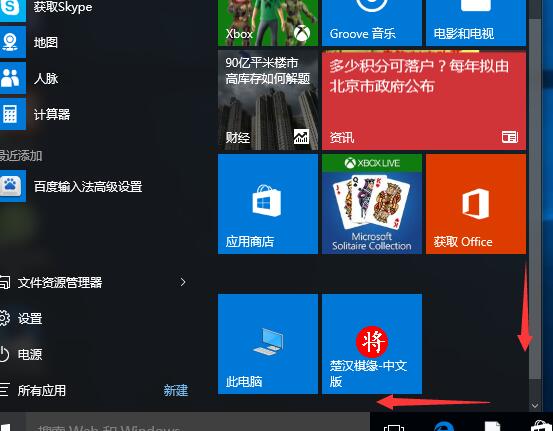Click the 人脉 text label
This screenshot has height=431, width=553.
[46, 78]
